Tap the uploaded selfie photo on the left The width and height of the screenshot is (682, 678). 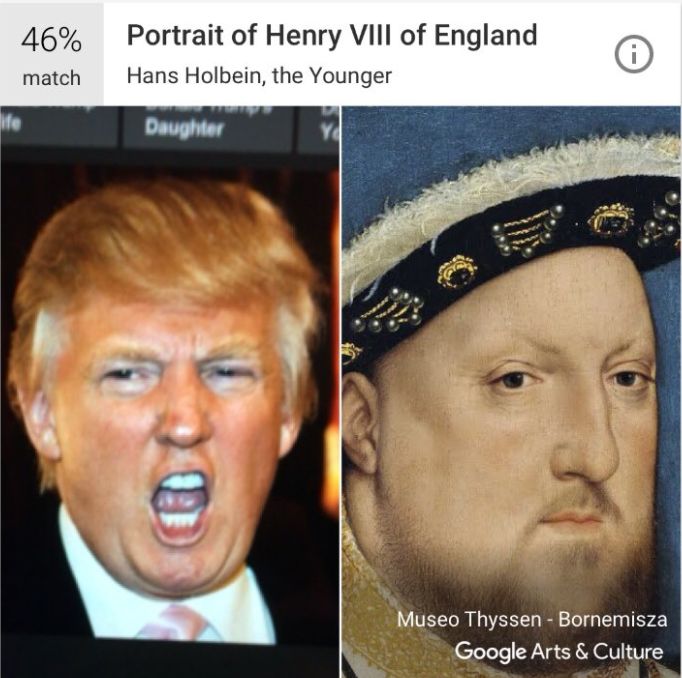(169, 391)
